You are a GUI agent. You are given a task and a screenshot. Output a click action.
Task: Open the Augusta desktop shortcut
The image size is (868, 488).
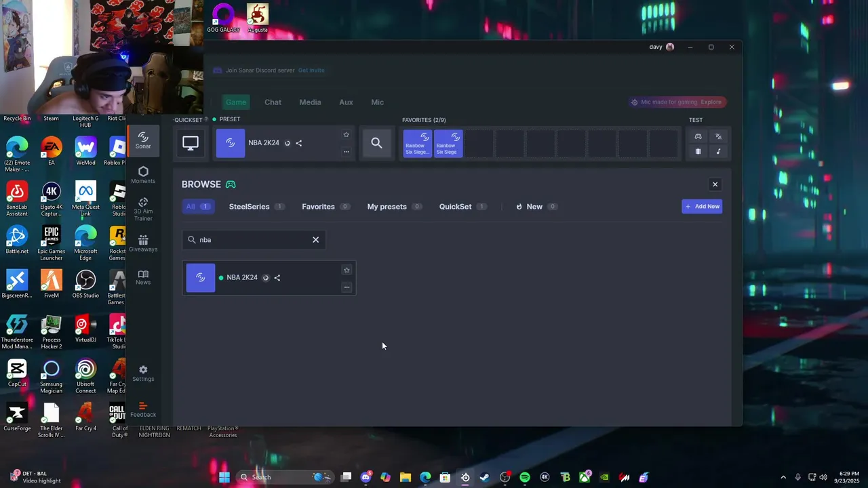point(257,18)
